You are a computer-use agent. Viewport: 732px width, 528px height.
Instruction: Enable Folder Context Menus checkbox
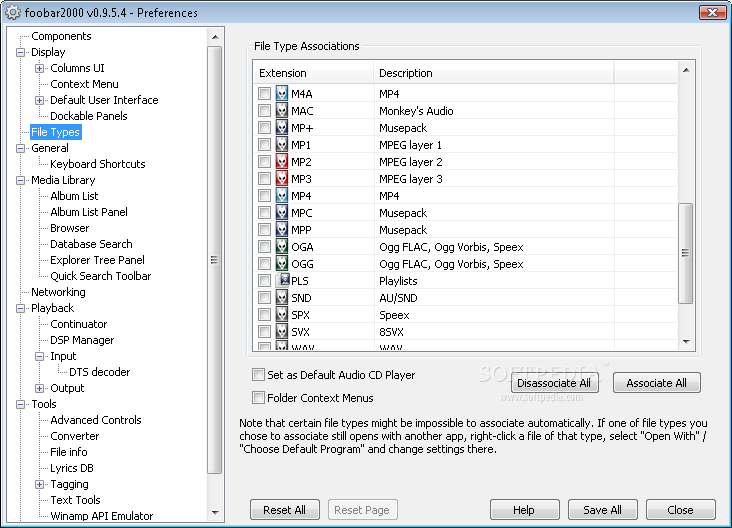pyautogui.click(x=258, y=398)
